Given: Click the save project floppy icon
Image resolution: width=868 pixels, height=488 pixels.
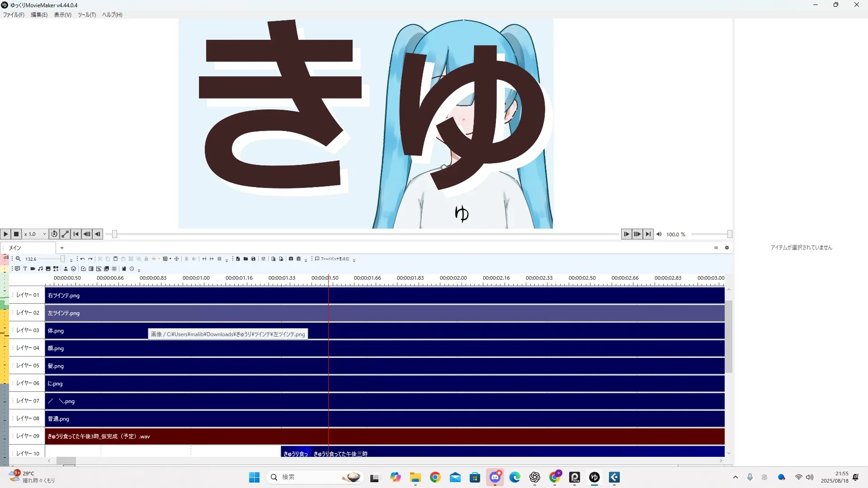Looking at the screenshot, I should 253,259.
